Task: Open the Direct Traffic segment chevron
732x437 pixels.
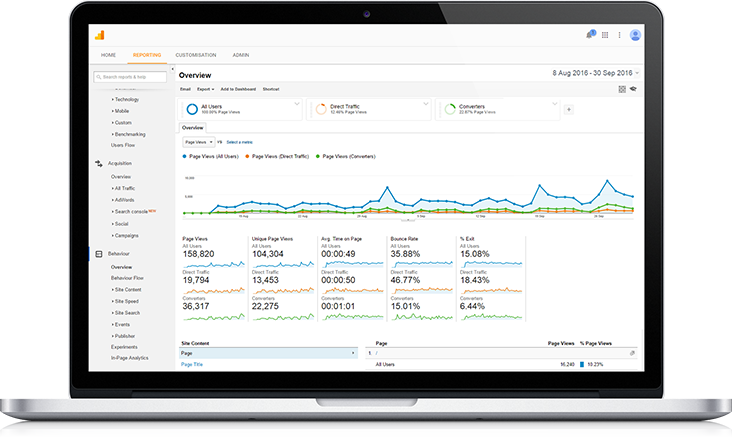Action: 426,104
